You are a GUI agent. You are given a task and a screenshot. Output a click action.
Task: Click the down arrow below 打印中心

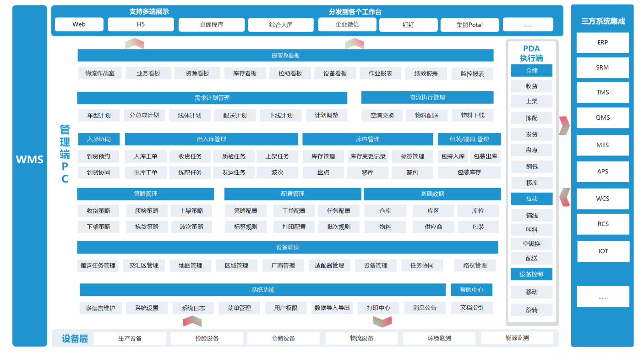pos(382,321)
